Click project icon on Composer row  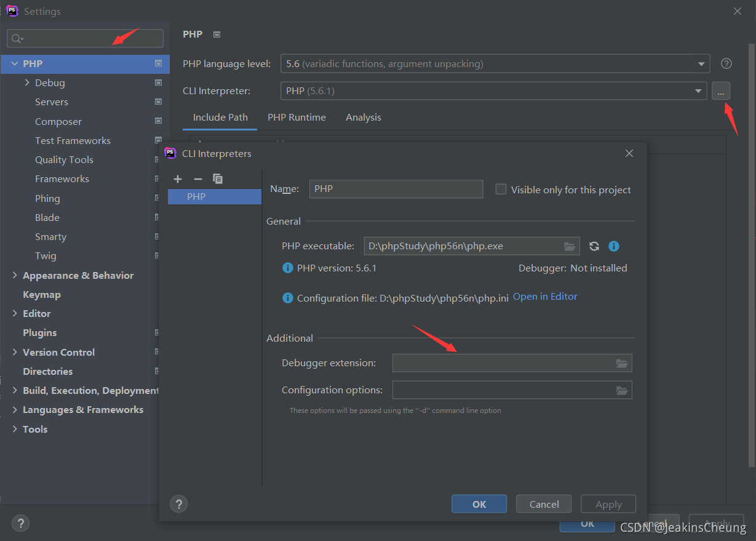(x=158, y=121)
